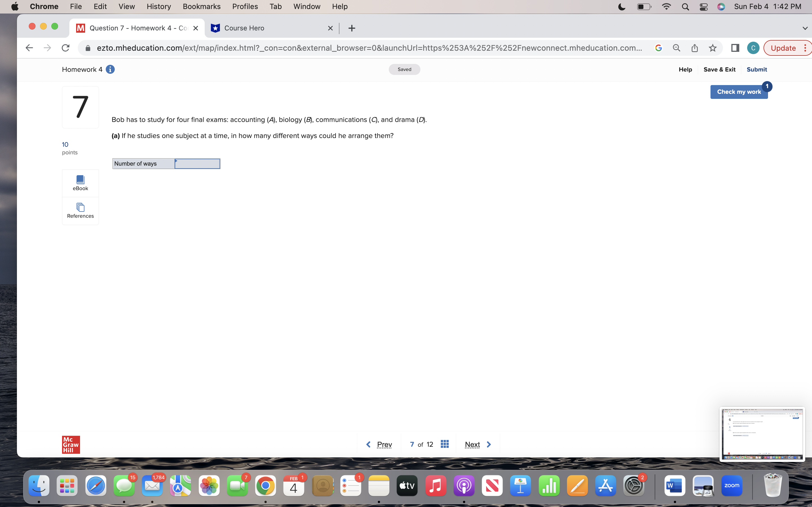Open the Chrome profile avatar C
This screenshot has height=507, width=812.
753,48
